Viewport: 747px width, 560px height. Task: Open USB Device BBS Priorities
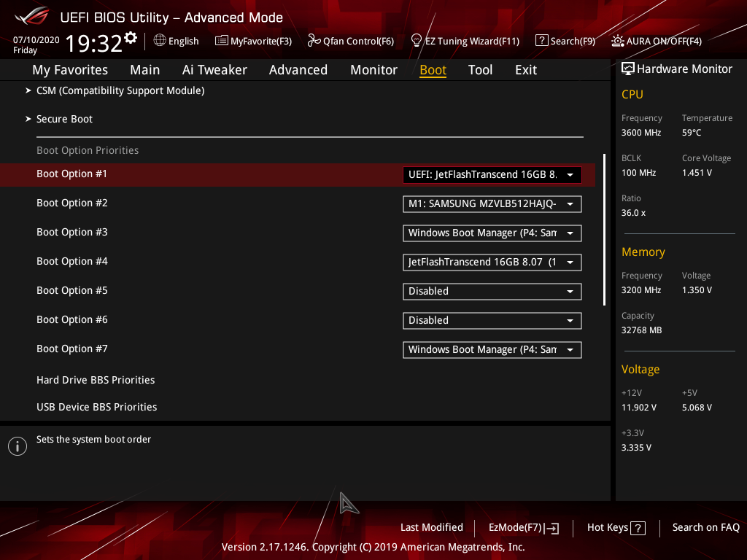click(97, 407)
